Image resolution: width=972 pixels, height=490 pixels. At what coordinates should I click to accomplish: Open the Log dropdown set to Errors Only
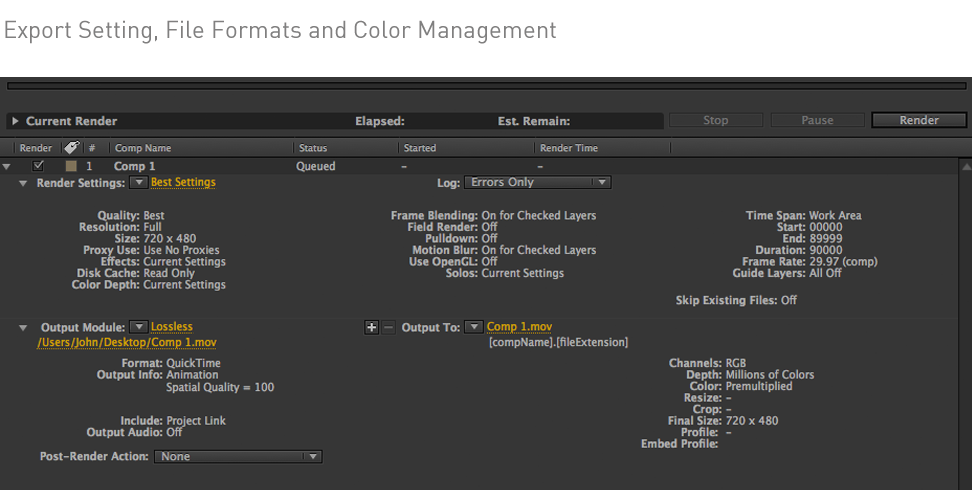click(537, 182)
